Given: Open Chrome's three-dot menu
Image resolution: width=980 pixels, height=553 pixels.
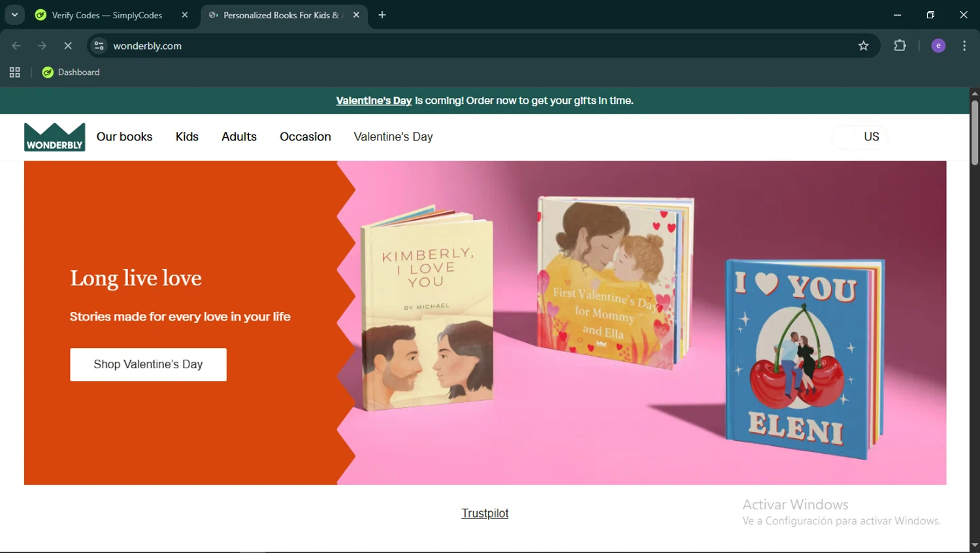Looking at the screenshot, I should pyautogui.click(x=964, y=46).
